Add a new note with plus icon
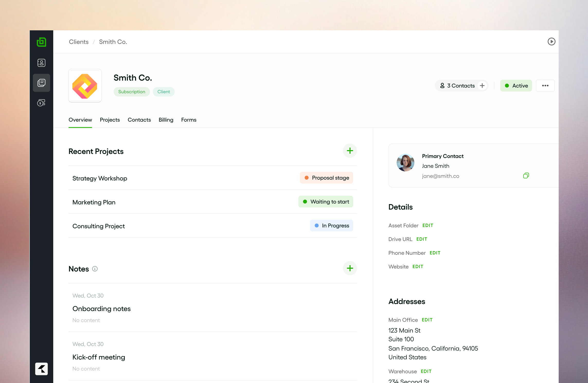The image size is (588, 383). 350,268
